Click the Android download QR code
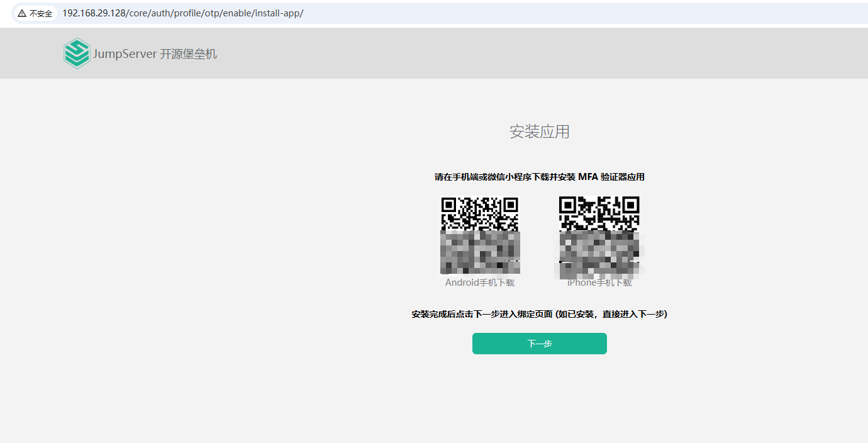The image size is (868, 443). coord(480,235)
